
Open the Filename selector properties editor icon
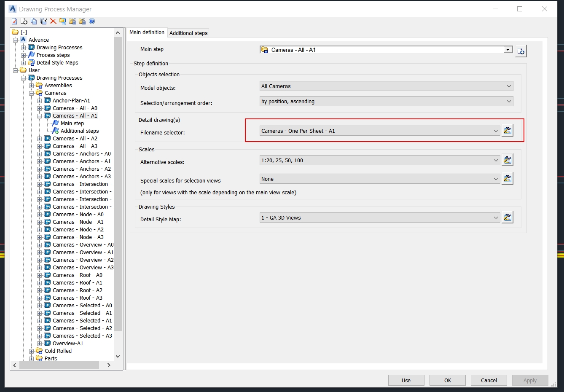[508, 131]
